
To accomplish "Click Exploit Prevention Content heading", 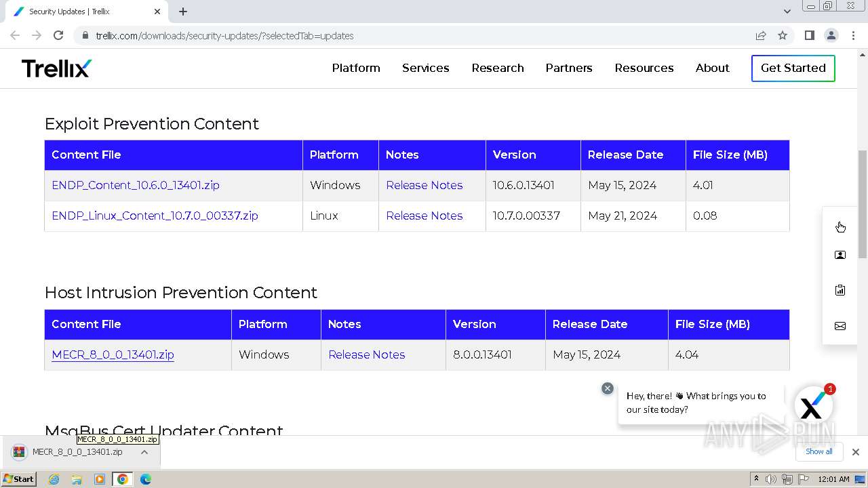I will 152,123.
